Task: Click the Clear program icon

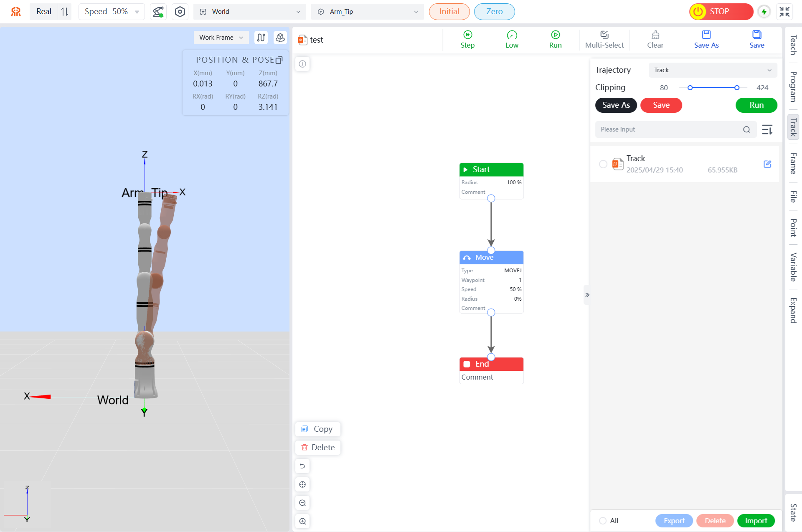Action: click(655, 35)
